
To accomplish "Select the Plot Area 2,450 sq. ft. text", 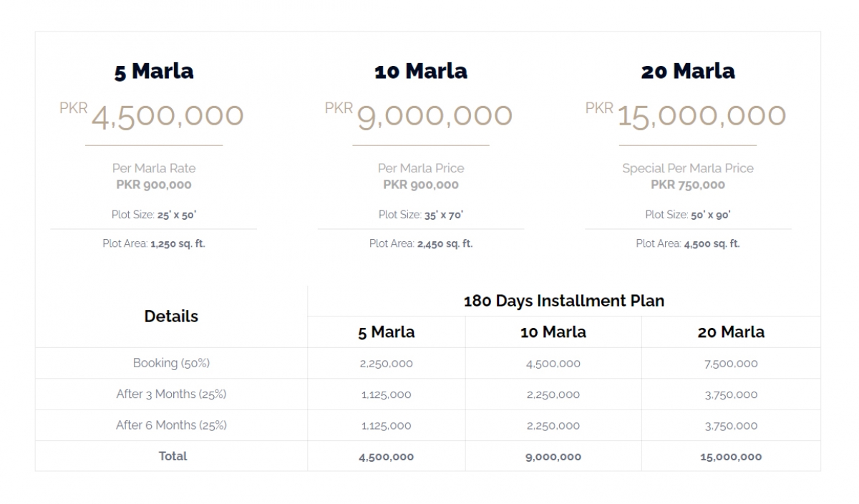I will tap(421, 243).
